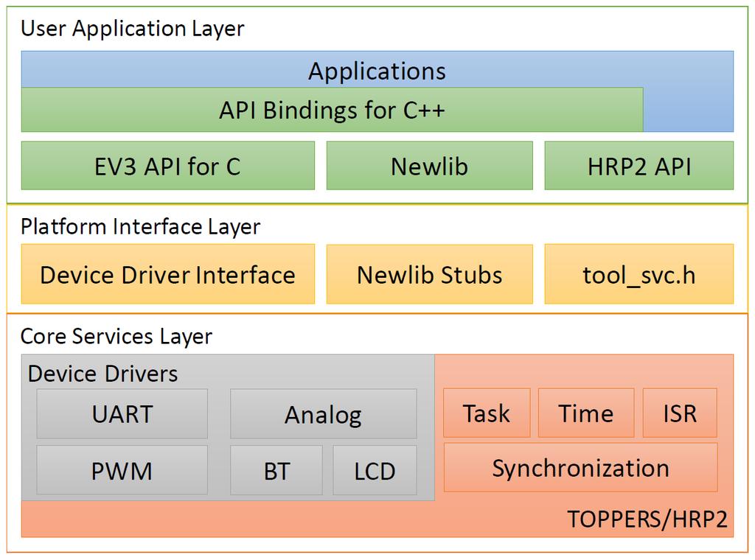
Task: Select the Newlib box
Action: (430, 166)
